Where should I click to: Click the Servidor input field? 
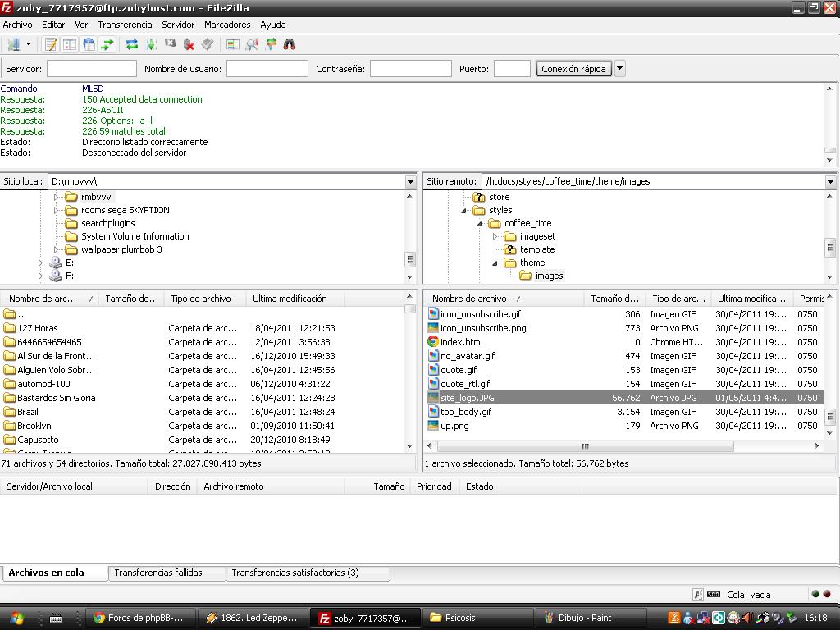click(92, 69)
